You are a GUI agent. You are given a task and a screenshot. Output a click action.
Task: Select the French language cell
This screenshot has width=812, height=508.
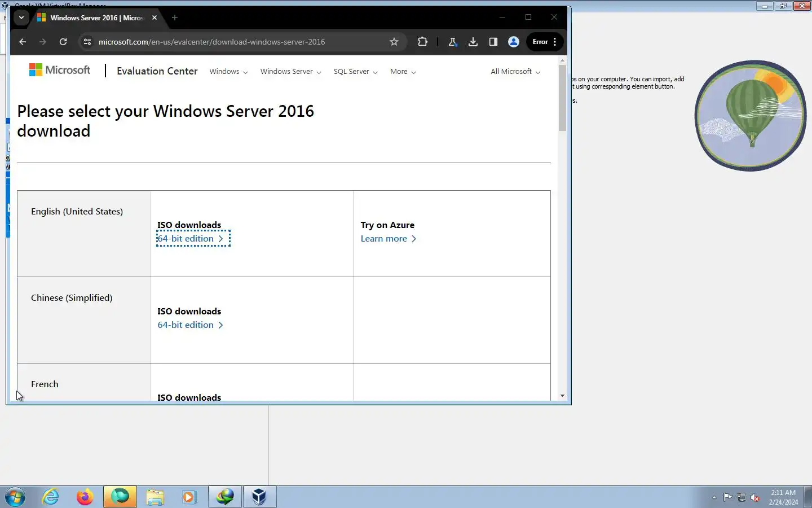coord(84,382)
